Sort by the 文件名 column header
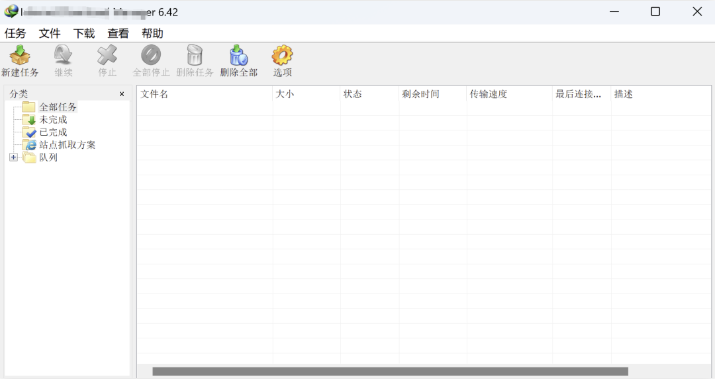The height and width of the screenshot is (379, 715). (205, 94)
